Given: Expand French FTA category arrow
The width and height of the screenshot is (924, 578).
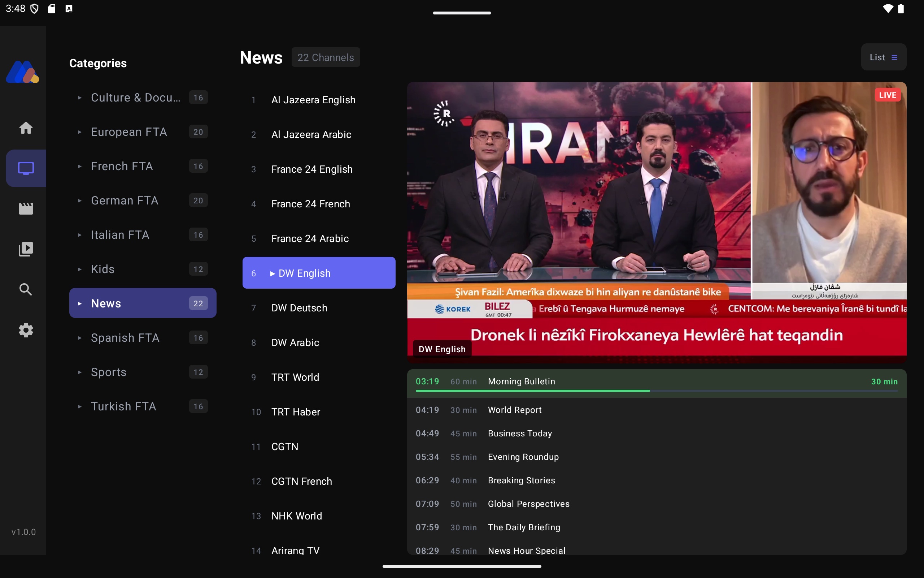Looking at the screenshot, I should click(x=79, y=166).
